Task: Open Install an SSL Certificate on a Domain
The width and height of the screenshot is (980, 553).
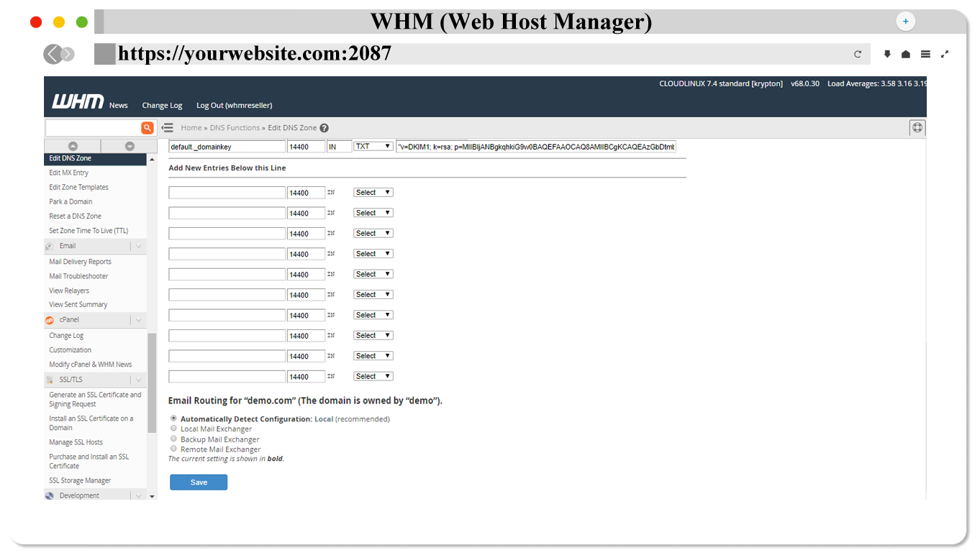Action: click(91, 423)
